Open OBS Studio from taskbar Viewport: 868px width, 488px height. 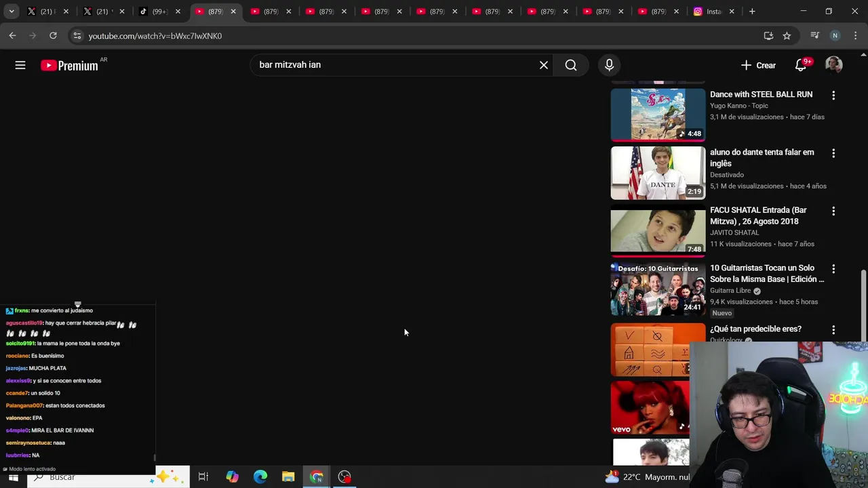coord(344,477)
